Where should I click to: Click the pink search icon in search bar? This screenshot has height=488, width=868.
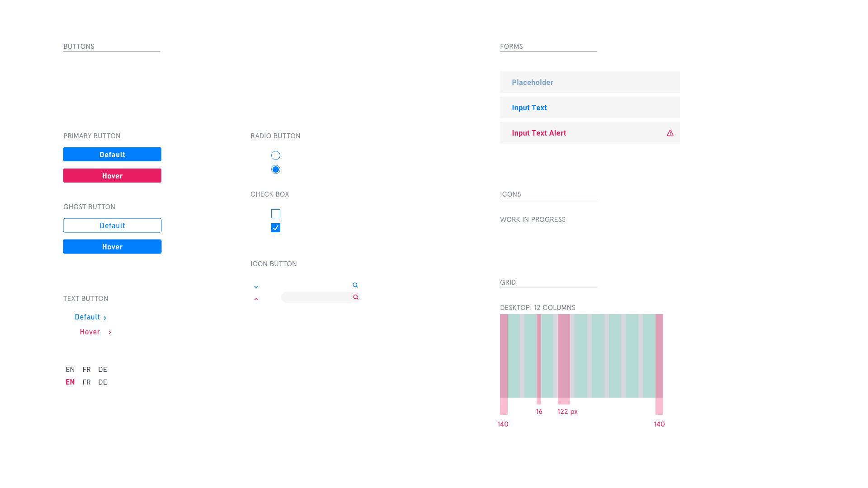pos(356,297)
